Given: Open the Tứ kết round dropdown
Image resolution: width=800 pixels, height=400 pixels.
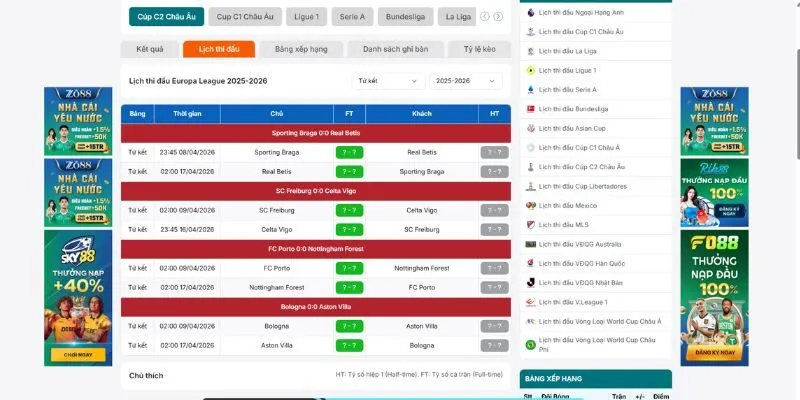Looking at the screenshot, I should coord(387,81).
